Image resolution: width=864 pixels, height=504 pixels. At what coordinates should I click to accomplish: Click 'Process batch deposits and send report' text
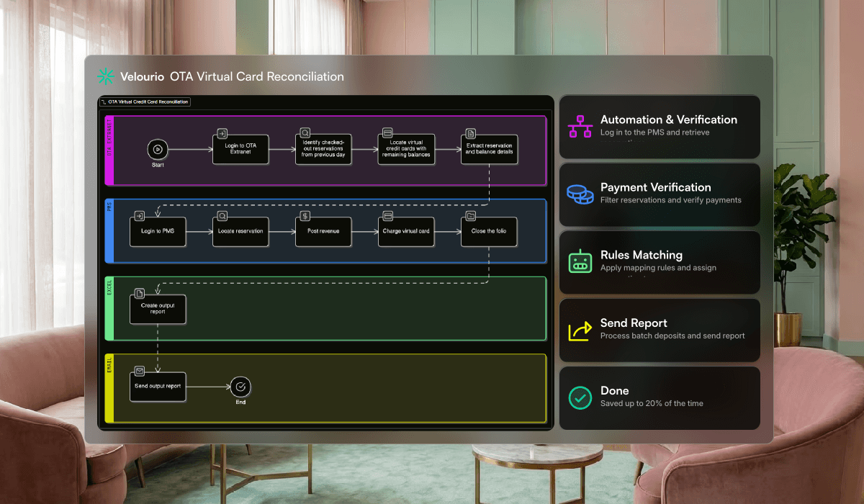672,336
